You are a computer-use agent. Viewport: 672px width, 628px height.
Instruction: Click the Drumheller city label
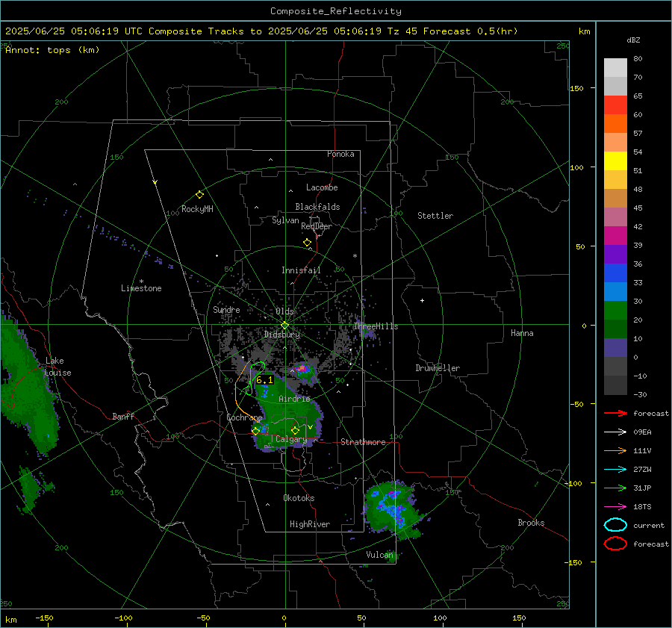438,368
